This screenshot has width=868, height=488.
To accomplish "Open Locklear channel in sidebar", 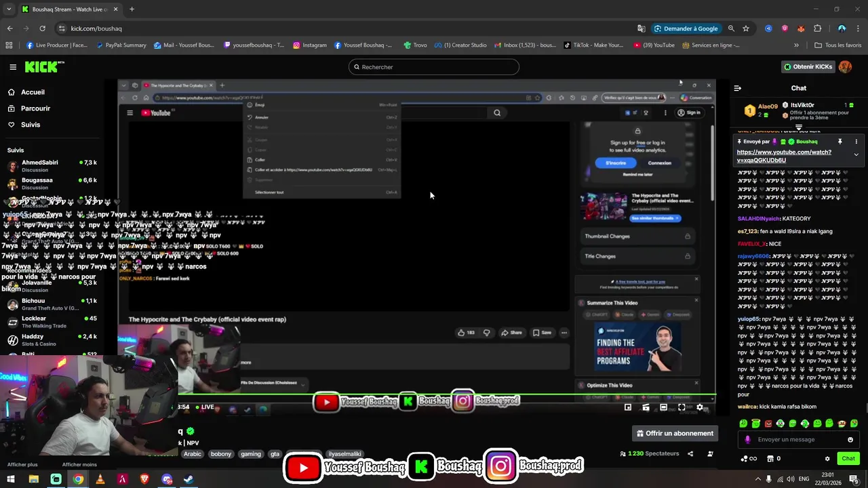I will (x=53, y=322).
